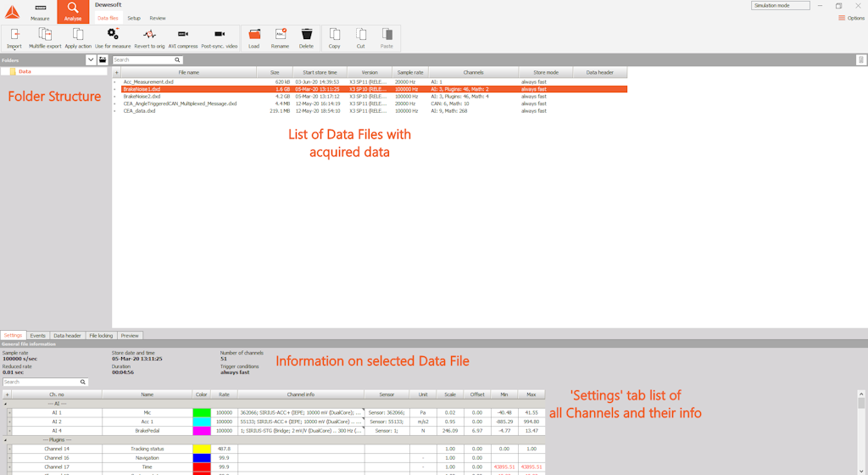Click yellow swatch of Tracking status

(202, 449)
